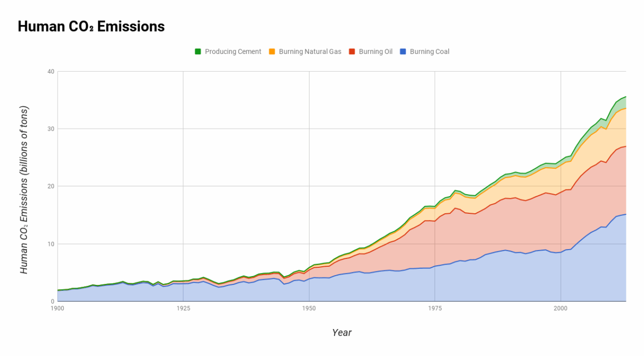Viewport: 644px width, 356px height.
Task: Click the 2000 x-axis tick label
Action: pos(560,308)
